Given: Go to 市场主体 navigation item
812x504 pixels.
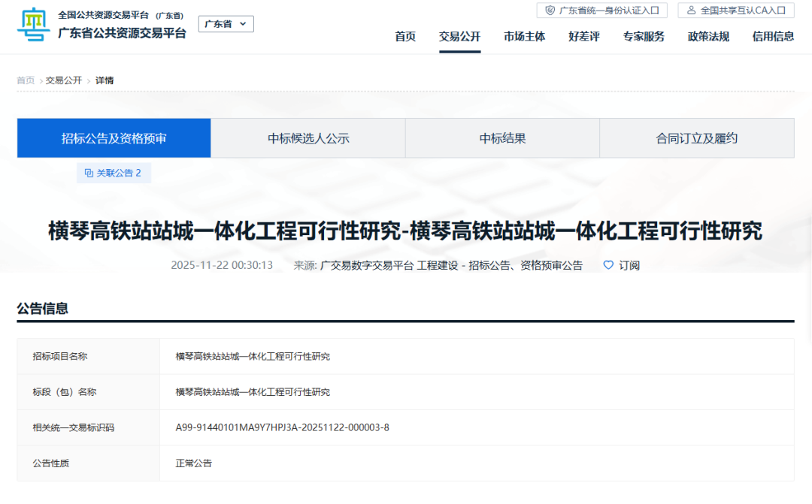Looking at the screenshot, I should pos(524,36).
